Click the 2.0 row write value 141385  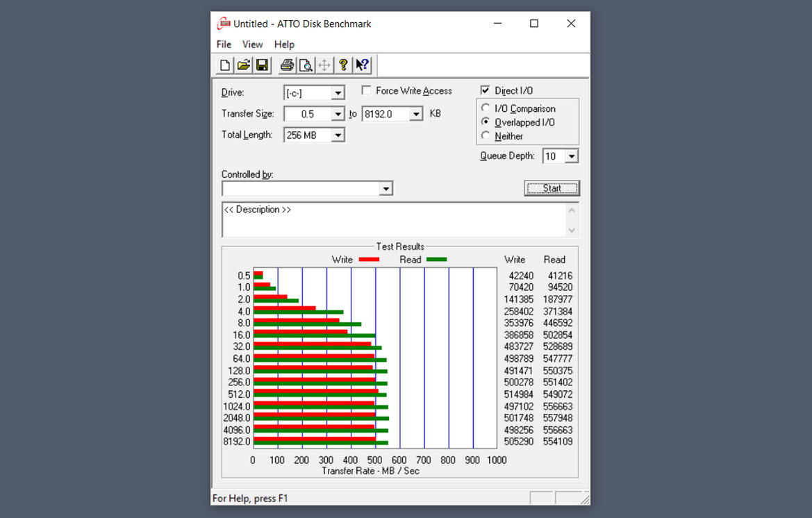pos(519,300)
